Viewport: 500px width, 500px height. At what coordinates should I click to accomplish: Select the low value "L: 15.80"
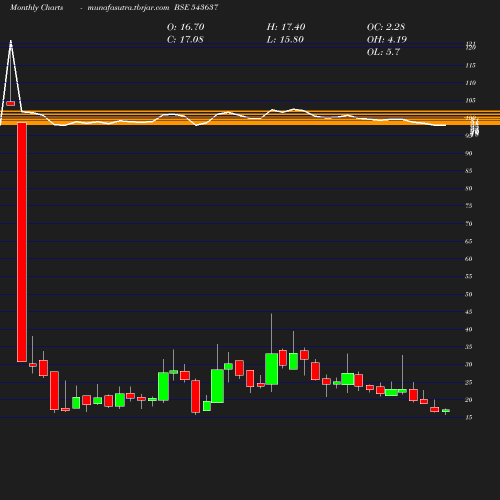pyautogui.click(x=285, y=40)
